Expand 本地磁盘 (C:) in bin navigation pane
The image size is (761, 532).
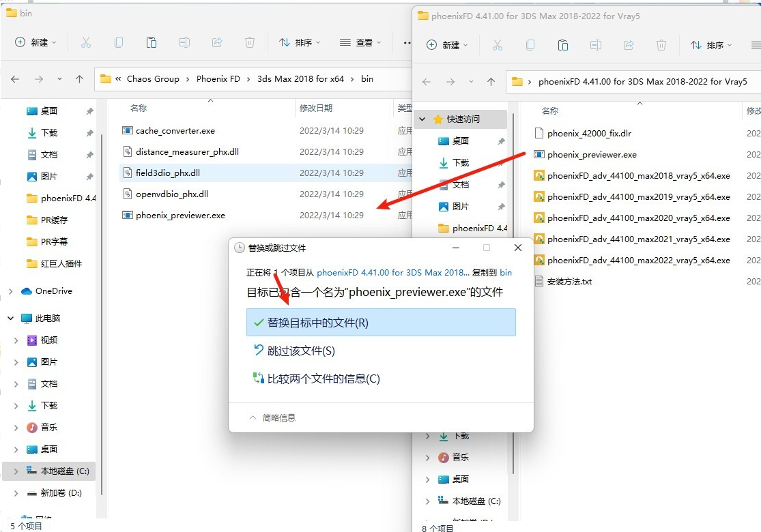tap(16, 471)
